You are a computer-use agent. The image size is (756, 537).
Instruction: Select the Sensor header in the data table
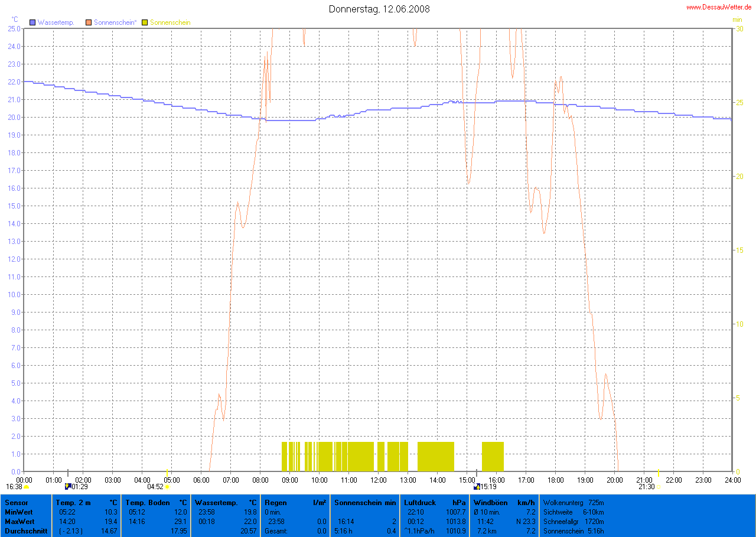coord(16,503)
